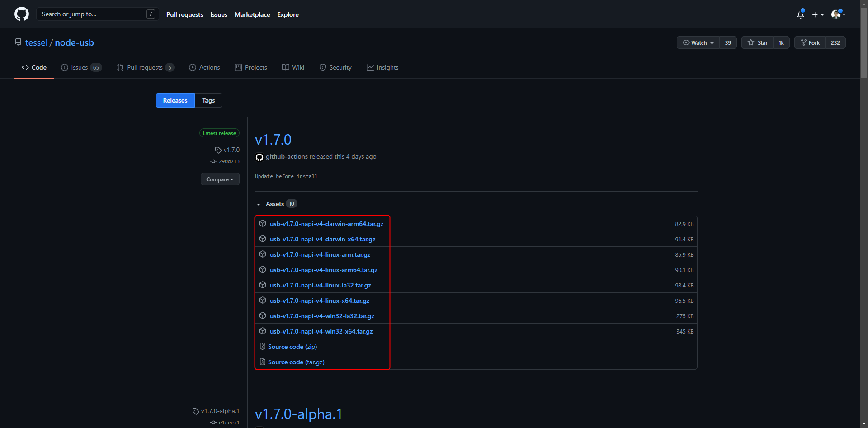Viewport: 868px width, 428px height.
Task: Open the notifications bell
Action: [x=801, y=14]
